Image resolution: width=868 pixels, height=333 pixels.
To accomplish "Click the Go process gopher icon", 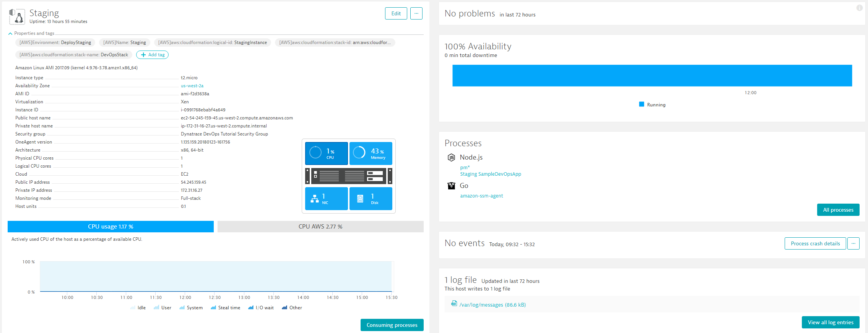I will pyautogui.click(x=451, y=186).
